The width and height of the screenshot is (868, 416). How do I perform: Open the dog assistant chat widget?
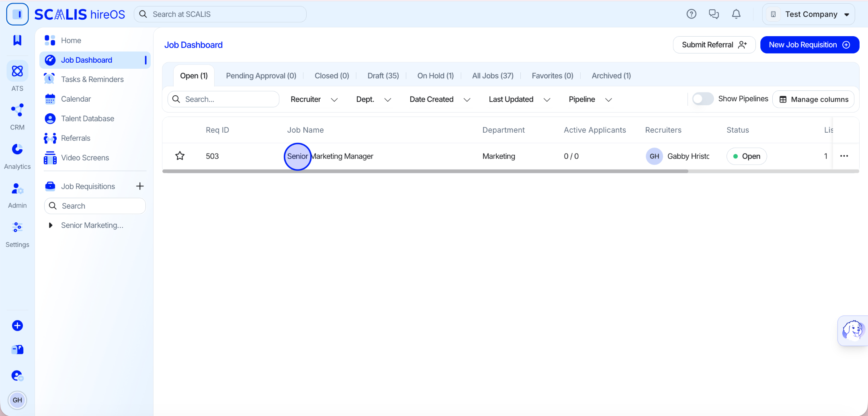tap(853, 330)
